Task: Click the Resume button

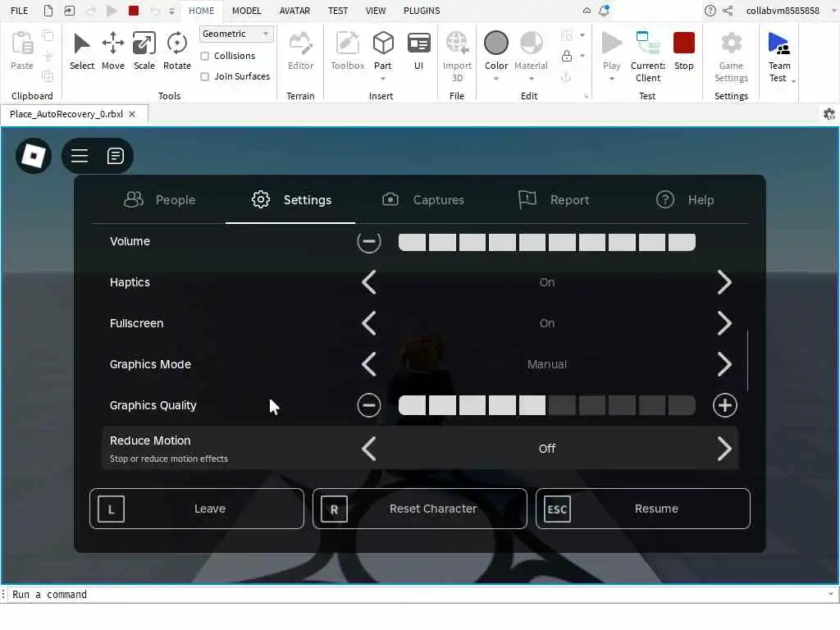Action: click(x=643, y=509)
